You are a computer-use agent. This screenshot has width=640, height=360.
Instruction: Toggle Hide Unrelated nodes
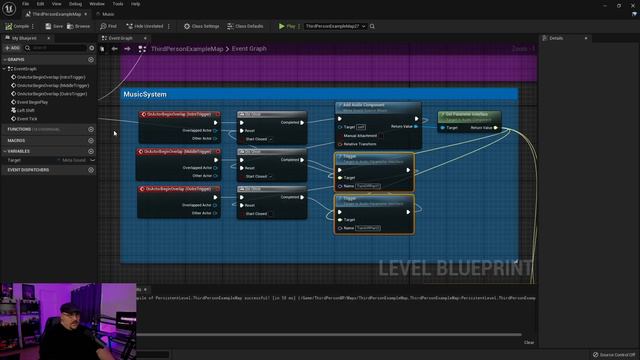(144, 26)
